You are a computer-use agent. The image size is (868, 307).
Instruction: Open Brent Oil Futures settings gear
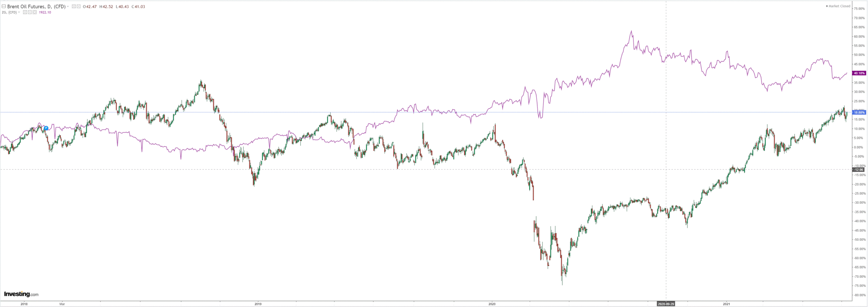(79, 6)
